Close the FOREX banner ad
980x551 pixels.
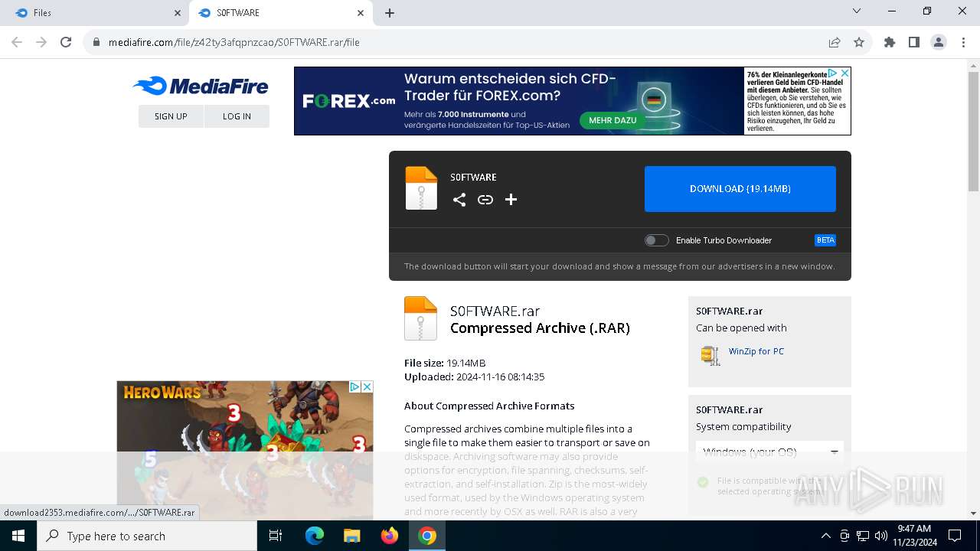point(844,73)
